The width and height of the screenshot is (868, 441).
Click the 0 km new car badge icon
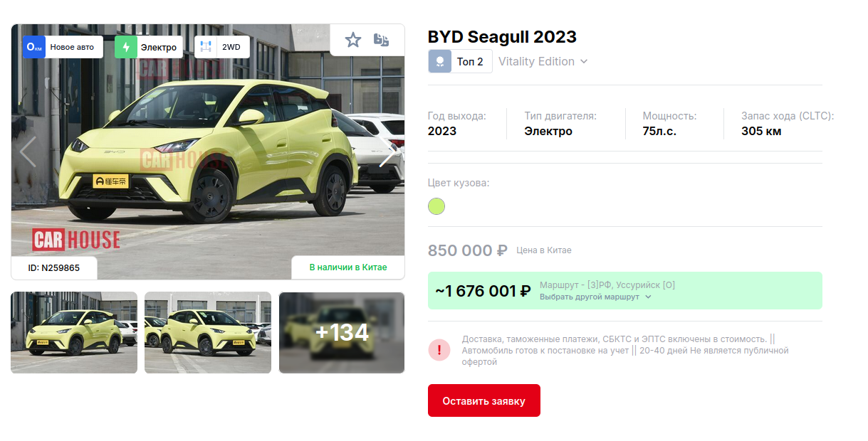click(33, 47)
